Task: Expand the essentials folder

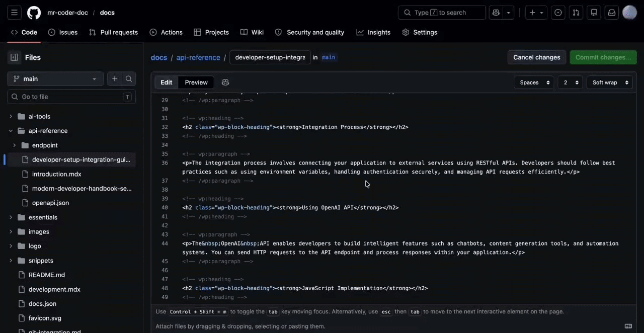Action: point(11,217)
